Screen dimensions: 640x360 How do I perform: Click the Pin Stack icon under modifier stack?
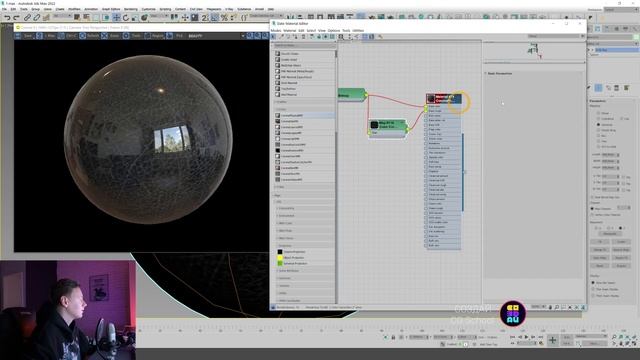tap(589, 88)
